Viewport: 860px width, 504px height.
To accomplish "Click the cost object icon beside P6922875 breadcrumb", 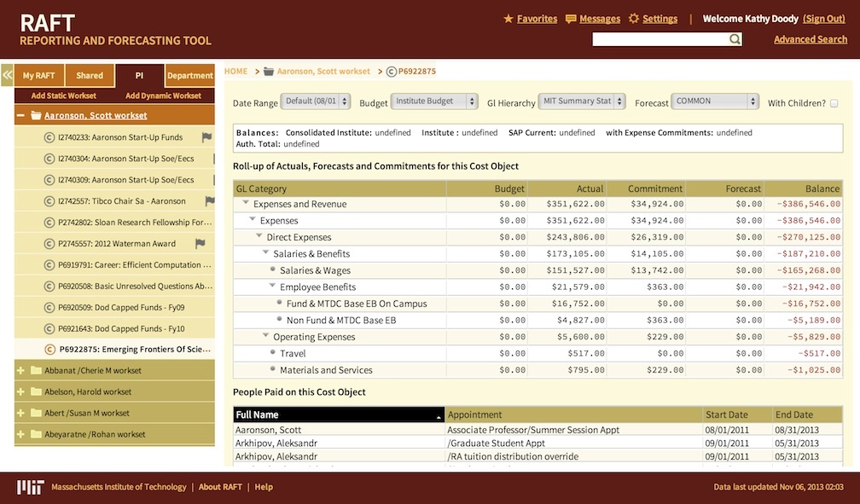I will pyautogui.click(x=392, y=72).
